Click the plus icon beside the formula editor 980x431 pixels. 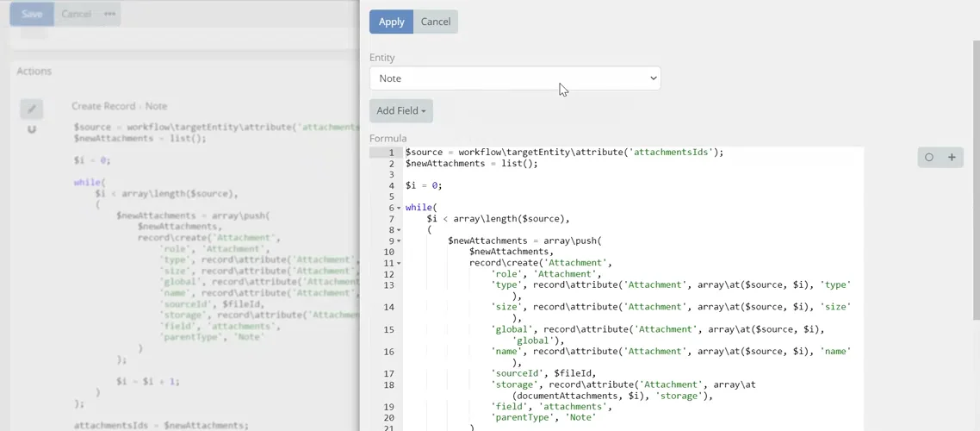click(952, 157)
